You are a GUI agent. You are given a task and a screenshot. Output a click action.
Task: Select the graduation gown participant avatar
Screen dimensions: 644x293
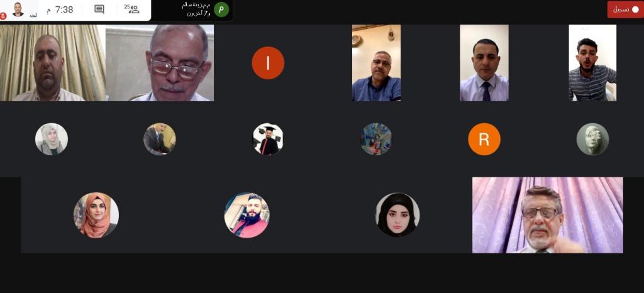point(268,139)
